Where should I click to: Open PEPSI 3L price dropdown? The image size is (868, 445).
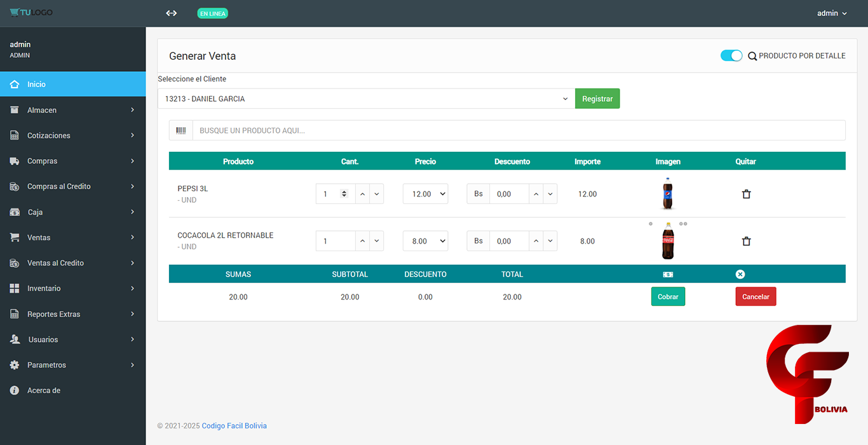pos(425,194)
